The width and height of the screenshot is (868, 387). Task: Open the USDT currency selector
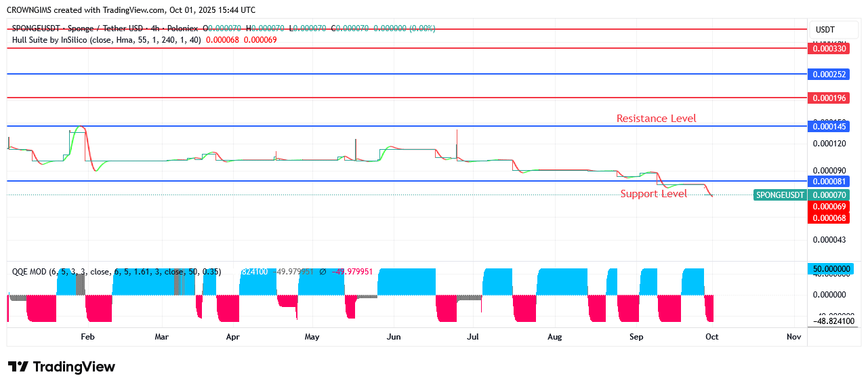pos(825,30)
